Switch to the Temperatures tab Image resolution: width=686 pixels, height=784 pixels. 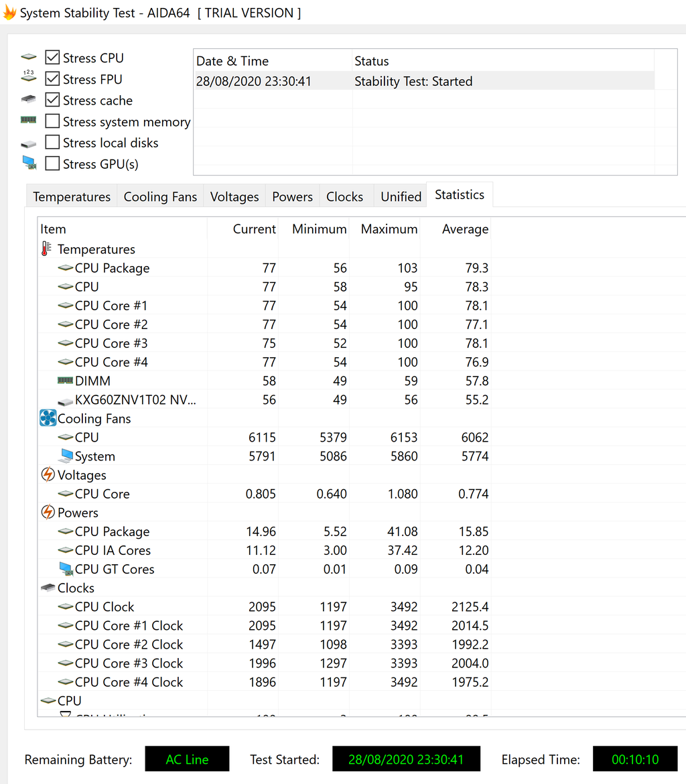[x=72, y=196]
